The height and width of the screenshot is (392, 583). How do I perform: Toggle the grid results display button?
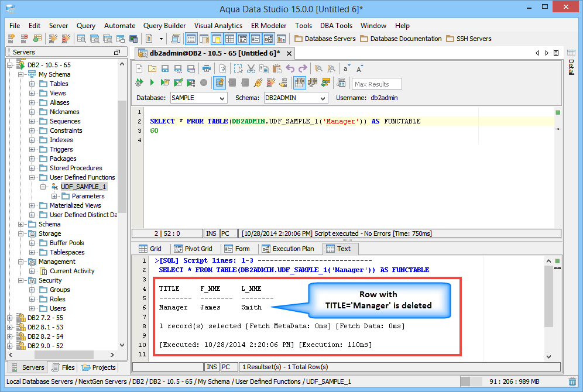299,82
